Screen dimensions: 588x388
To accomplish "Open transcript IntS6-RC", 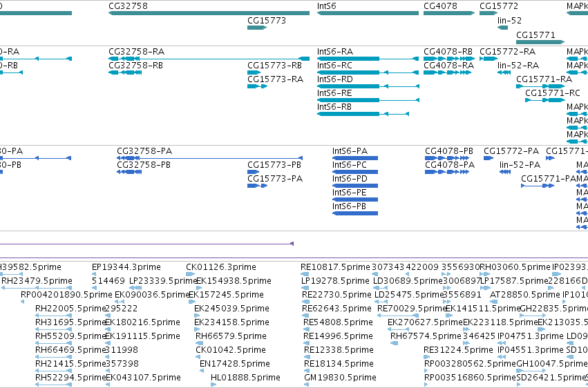I will 334,66.
